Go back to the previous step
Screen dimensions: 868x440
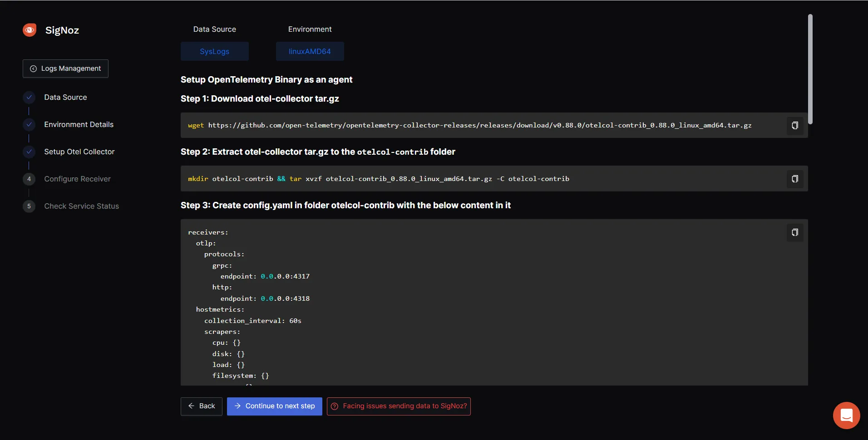(201, 406)
